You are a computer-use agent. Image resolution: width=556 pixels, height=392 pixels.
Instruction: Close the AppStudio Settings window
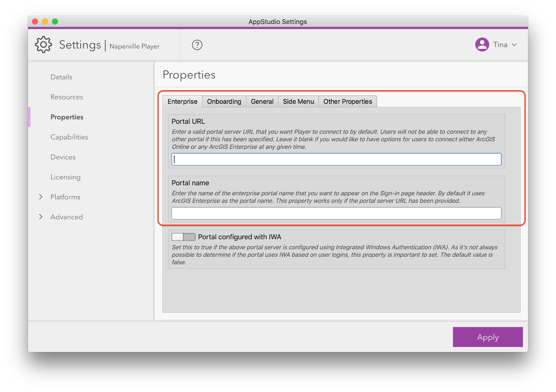click(35, 21)
